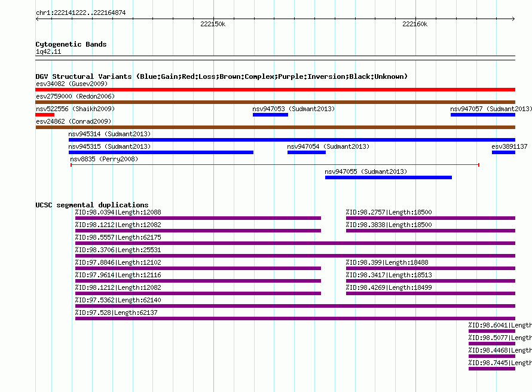Click the blue bar beneath nsv947054

coord(307,152)
